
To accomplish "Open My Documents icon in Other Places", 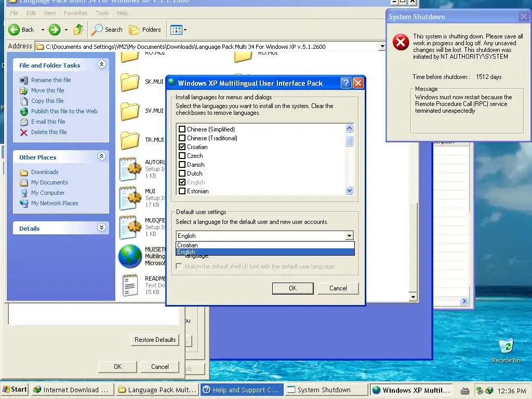I will click(x=24, y=182).
